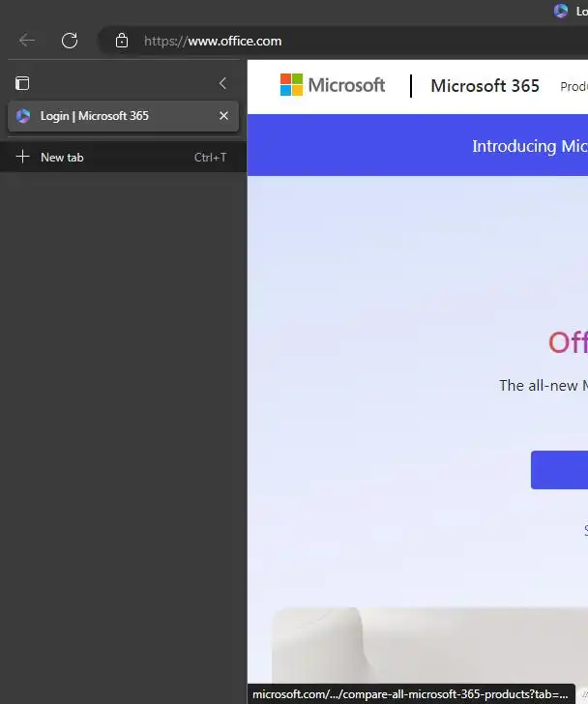588x704 pixels.
Task: Refresh the page with the reload icon
Action: tap(70, 41)
